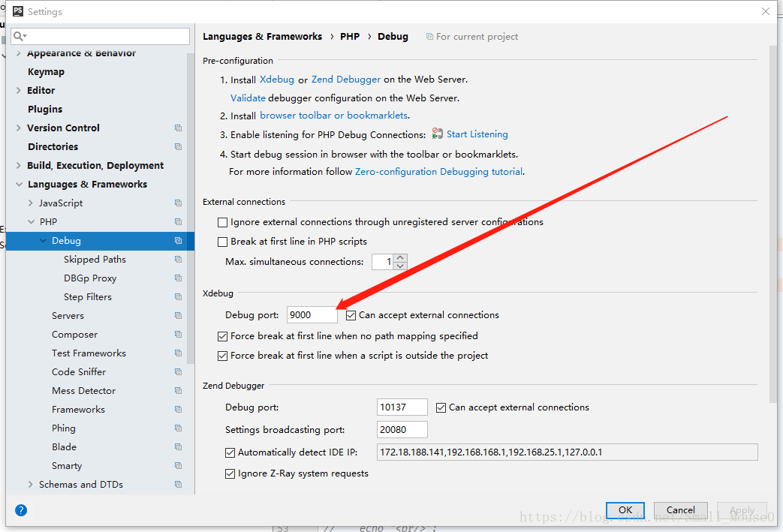
Task: Expand Build, Execution, Deployment node
Action: pyautogui.click(x=19, y=165)
